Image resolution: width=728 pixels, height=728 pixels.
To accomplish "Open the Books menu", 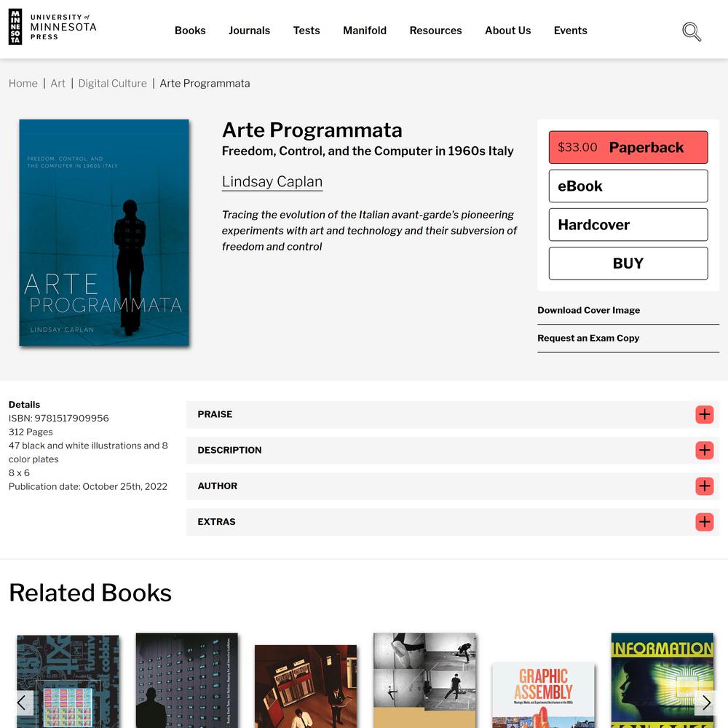I will click(190, 31).
